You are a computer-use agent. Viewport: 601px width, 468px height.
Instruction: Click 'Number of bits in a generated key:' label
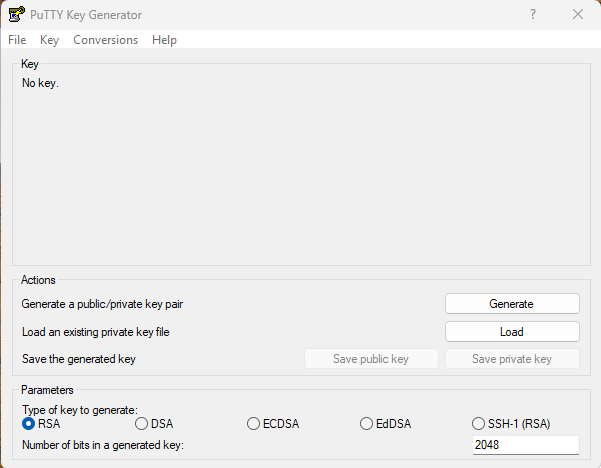[x=103, y=445]
